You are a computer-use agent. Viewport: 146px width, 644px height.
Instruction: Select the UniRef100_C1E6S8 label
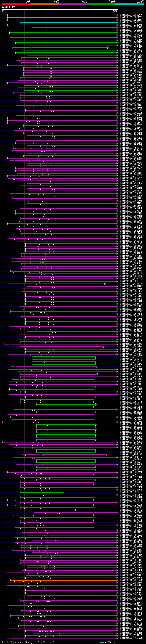click(x=131, y=32)
